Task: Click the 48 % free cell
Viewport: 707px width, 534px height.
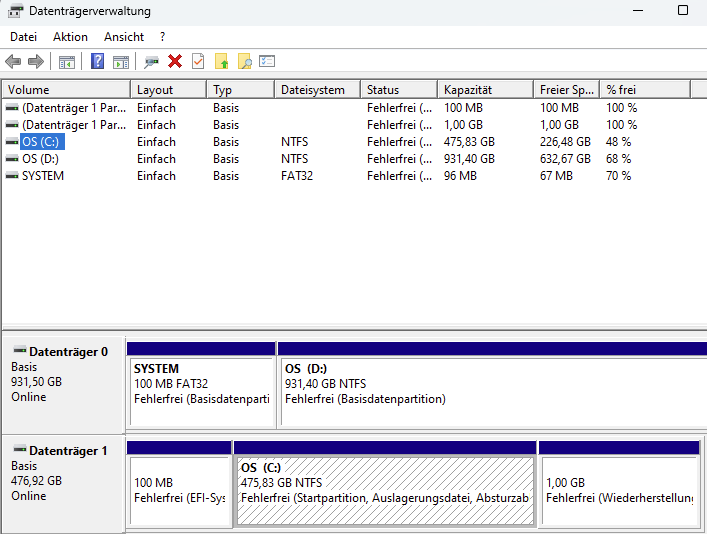Action: (618, 142)
